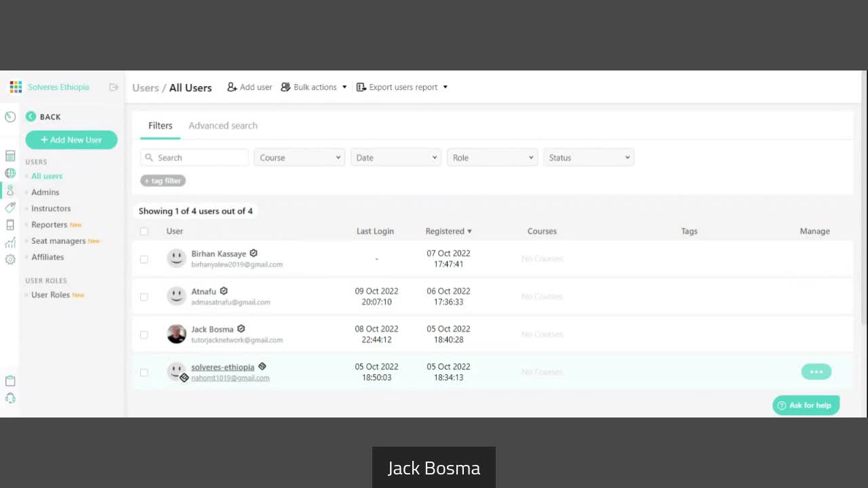Click the diamond badge next to solveres-ethiopia

tap(262, 367)
